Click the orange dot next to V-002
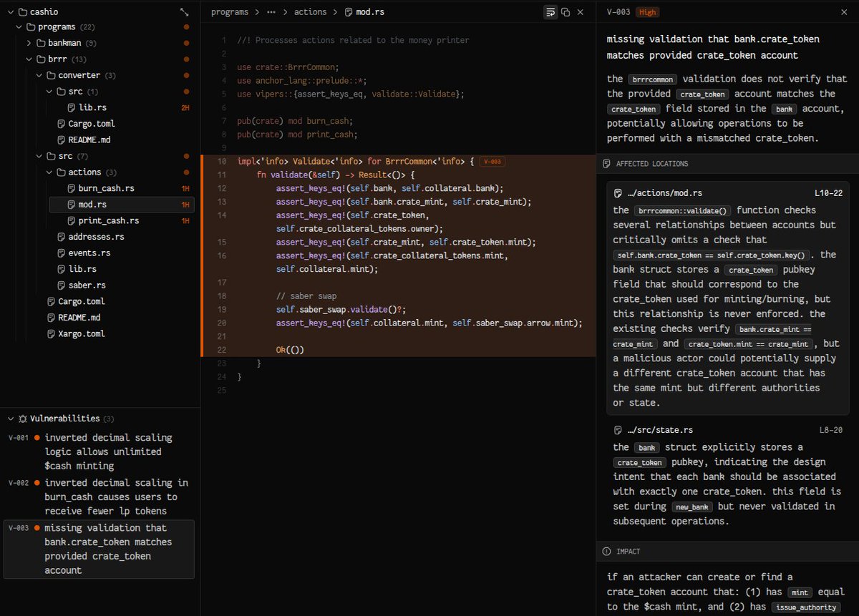The height and width of the screenshot is (616, 859). 37,482
